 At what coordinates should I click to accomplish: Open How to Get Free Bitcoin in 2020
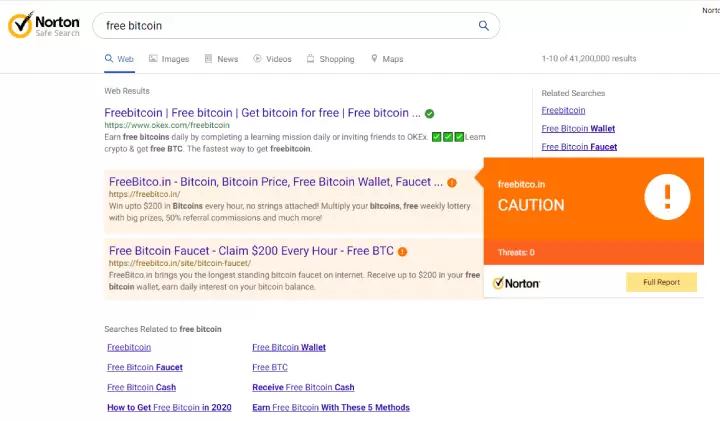(x=169, y=408)
